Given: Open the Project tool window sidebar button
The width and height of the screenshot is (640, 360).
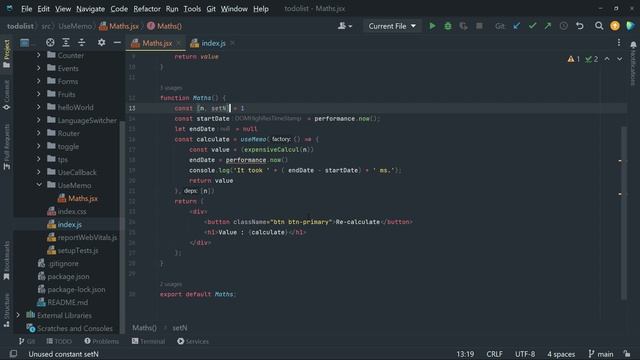Looking at the screenshot, I should coord(7,54).
